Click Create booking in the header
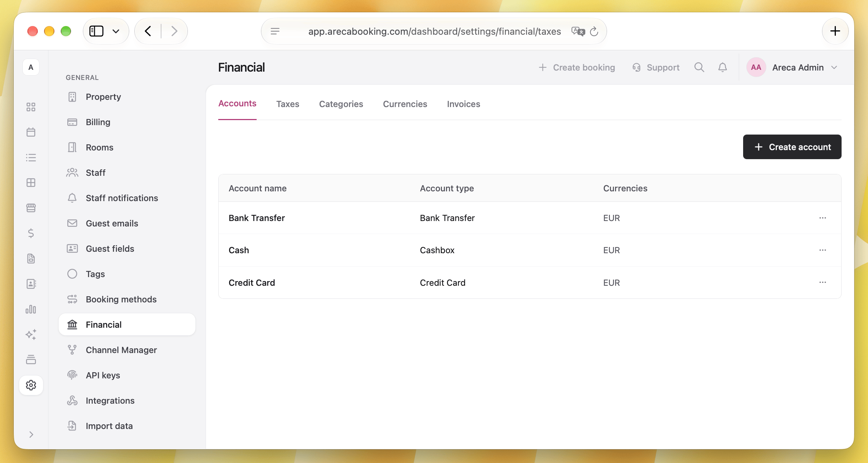The image size is (868, 463). click(x=577, y=68)
